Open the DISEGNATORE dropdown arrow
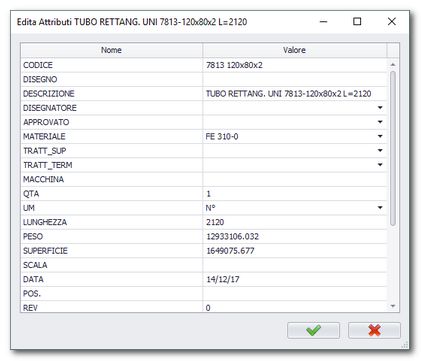The width and height of the screenshot is (421, 361). 380,108
